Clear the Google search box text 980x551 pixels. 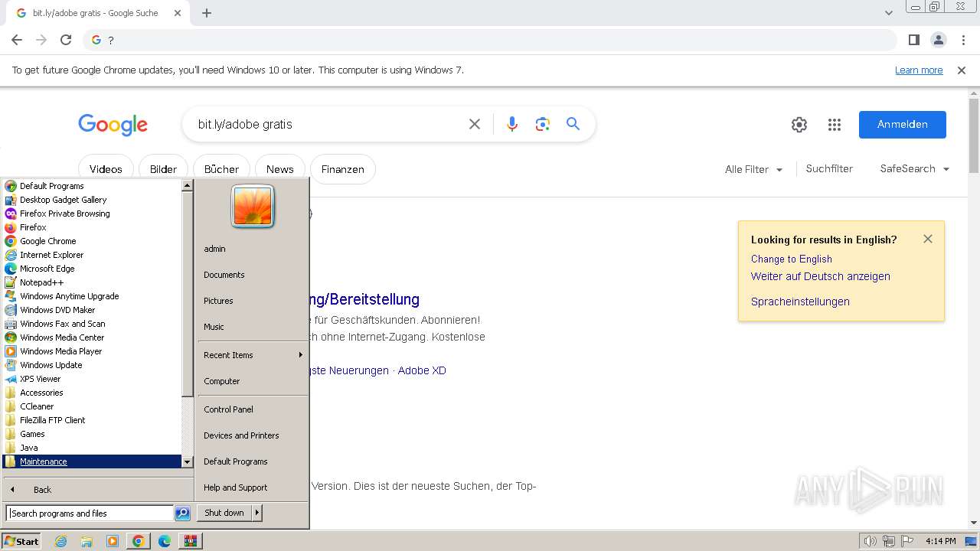[475, 124]
